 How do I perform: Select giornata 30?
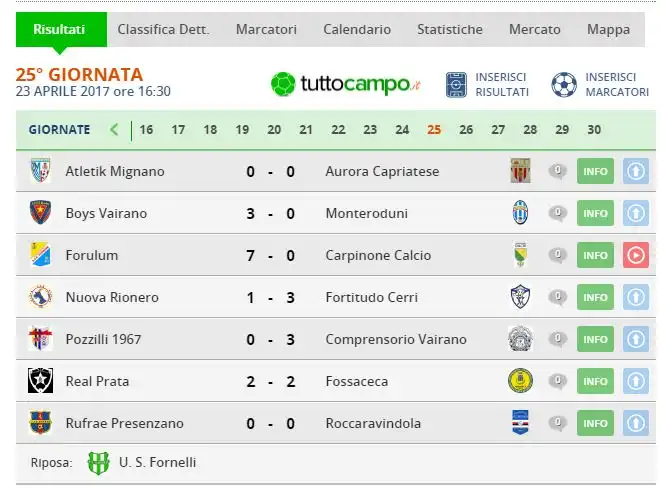click(594, 129)
